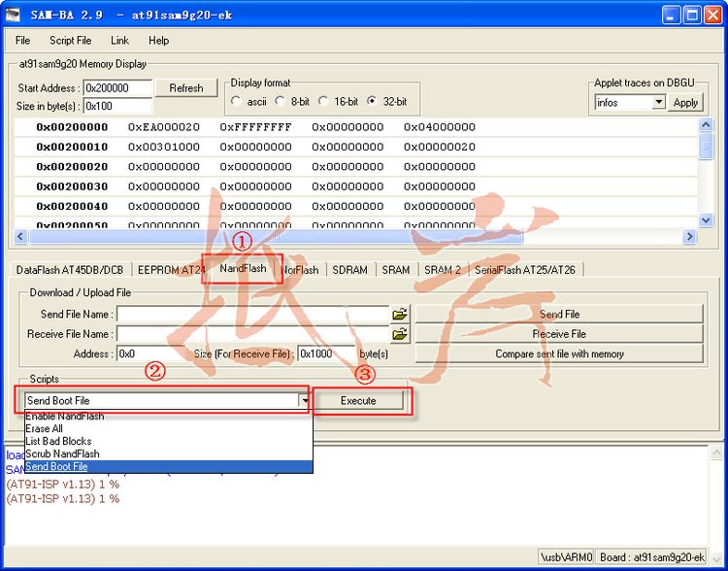Click the memory display horizontal scrollbar thumb
The width and height of the screenshot is (728, 571).
(x=276, y=237)
